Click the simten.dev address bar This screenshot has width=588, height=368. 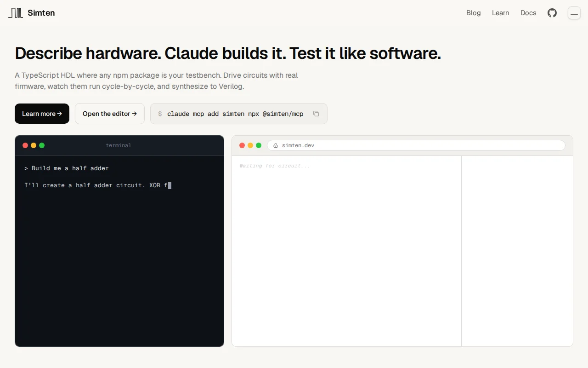click(416, 145)
